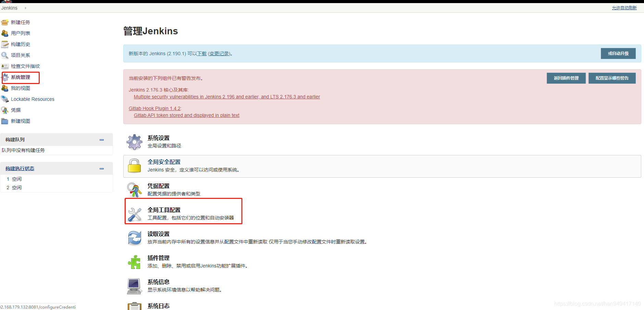
Task: Open the multiple security vulnerabilities link
Action: (227, 97)
